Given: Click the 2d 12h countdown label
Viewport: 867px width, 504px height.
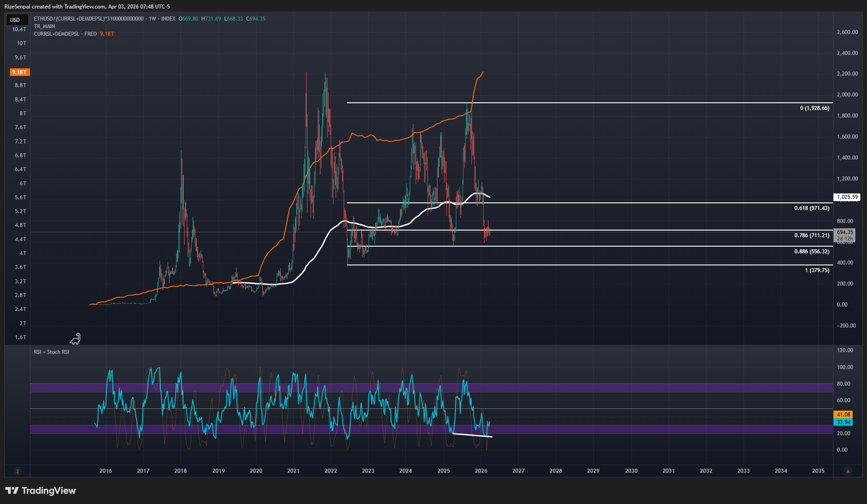Looking at the screenshot, I should pyautogui.click(x=845, y=239).
